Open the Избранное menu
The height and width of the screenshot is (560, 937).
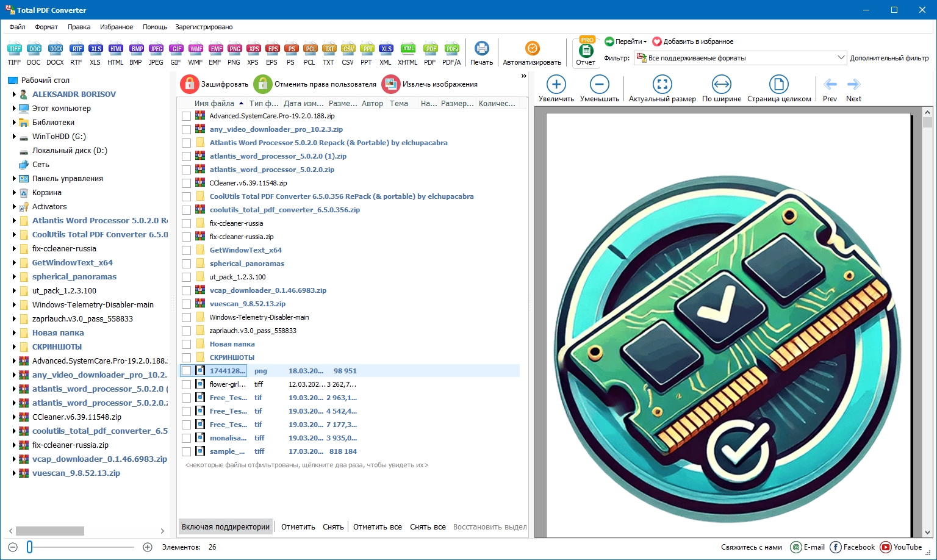[x=117, y=27]
